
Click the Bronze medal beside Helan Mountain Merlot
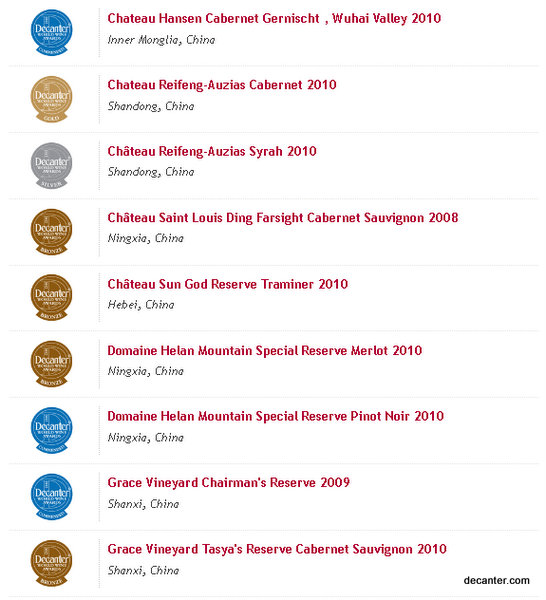click(51, 364)
